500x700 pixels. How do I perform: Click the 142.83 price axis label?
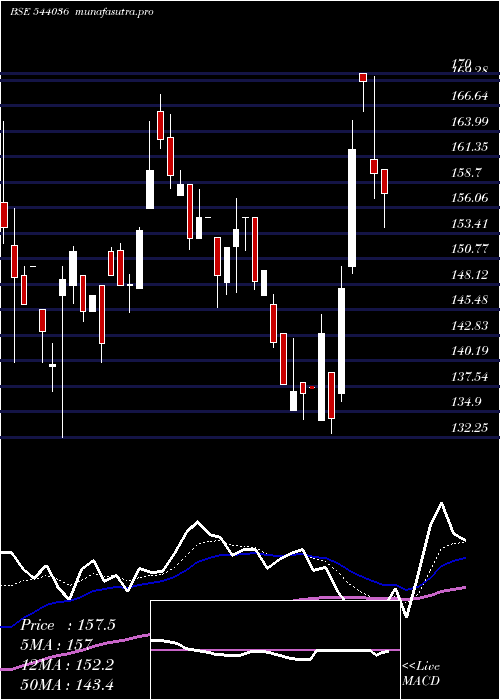click(x=469, y=325)
